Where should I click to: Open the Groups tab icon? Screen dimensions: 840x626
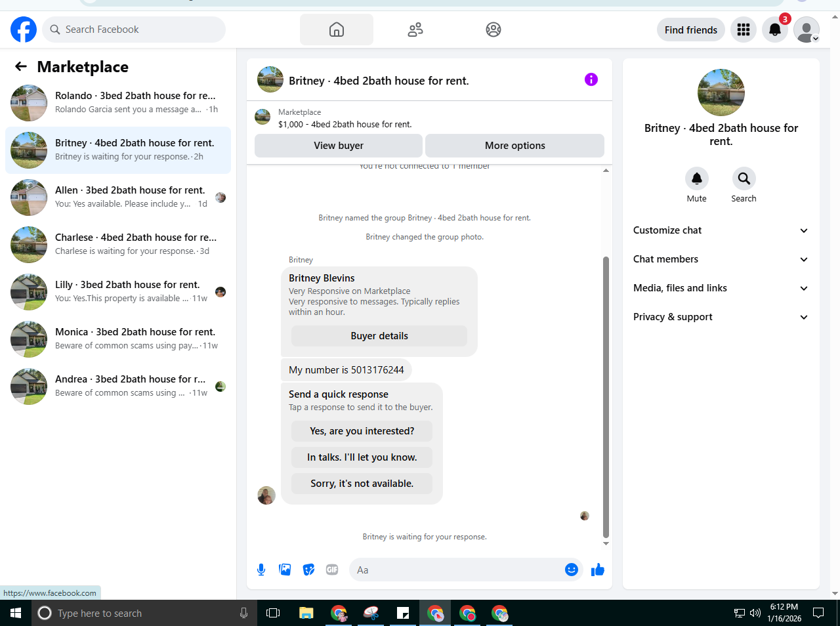point(493,30)
